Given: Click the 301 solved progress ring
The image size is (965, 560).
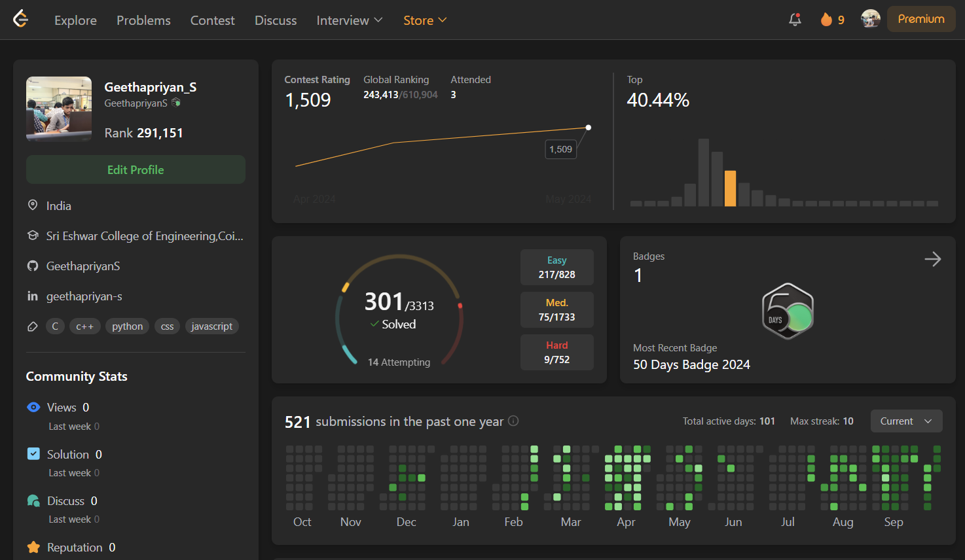Looking at the screenshot, I should 399,309.
